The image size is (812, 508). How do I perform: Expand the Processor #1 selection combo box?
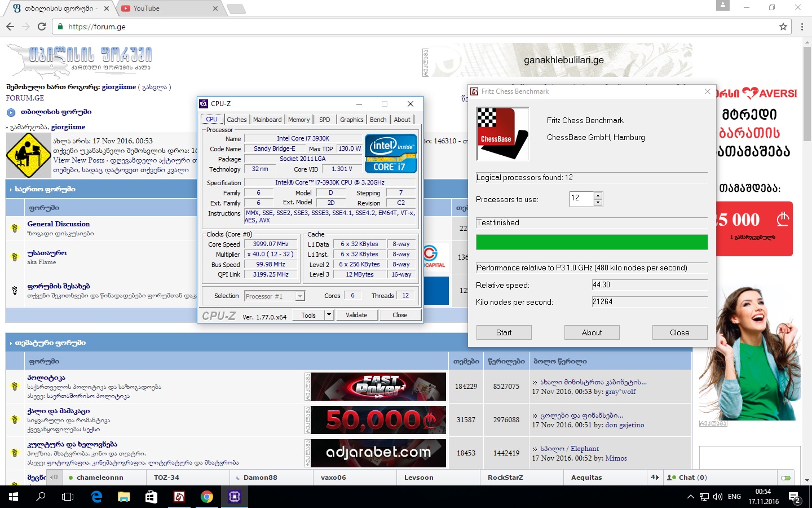[x=300, y=296]
